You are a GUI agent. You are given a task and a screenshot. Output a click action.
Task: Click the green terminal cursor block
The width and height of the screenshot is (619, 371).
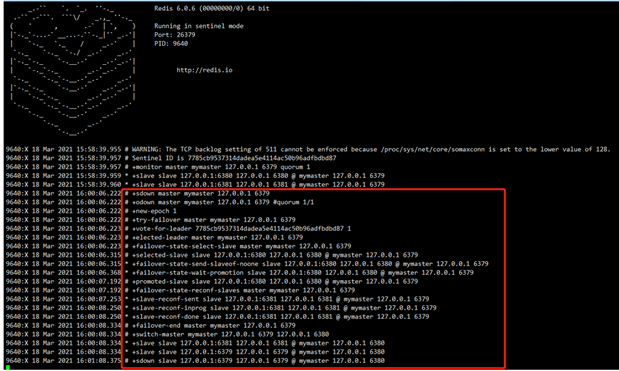click(8, 368)
